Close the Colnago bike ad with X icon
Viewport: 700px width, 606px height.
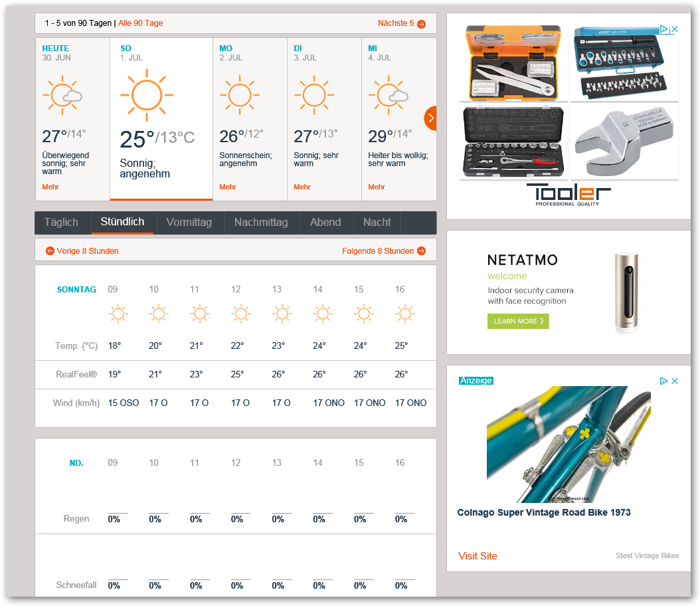coord(674,381)
